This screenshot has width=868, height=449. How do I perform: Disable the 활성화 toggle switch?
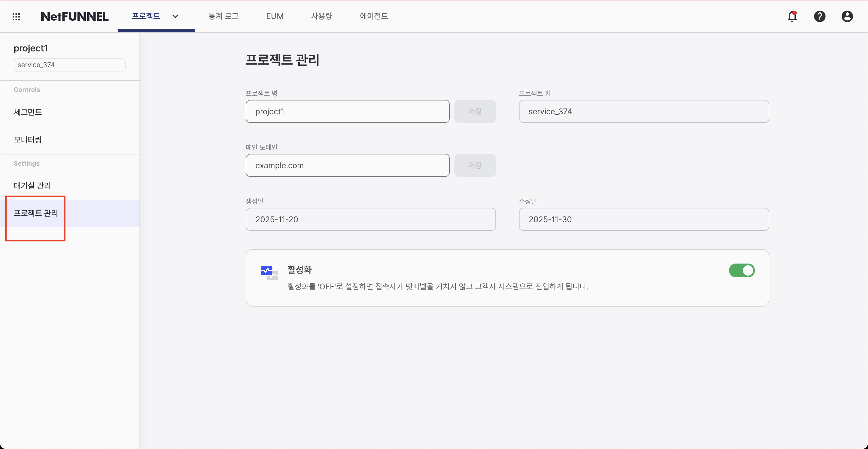tap(742, 270)
